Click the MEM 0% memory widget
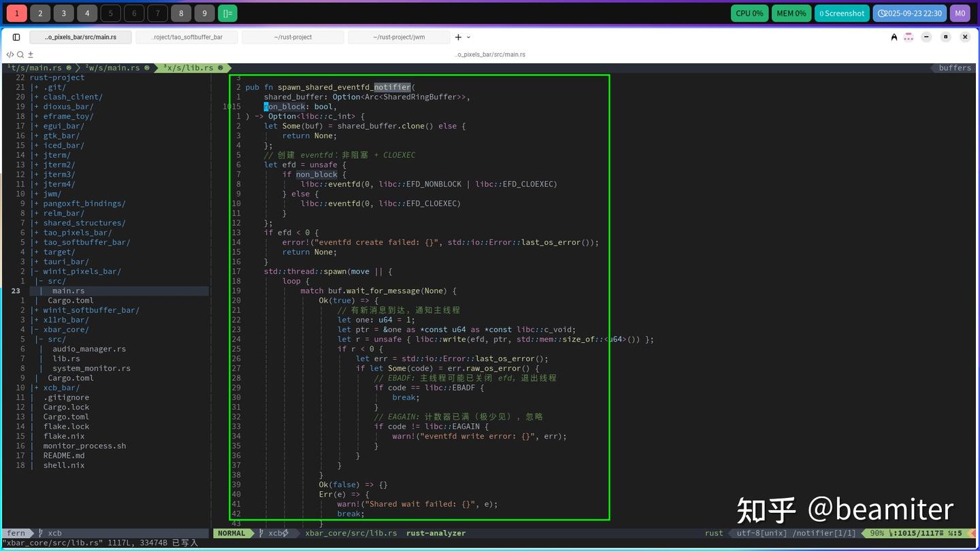Screen dimensions: 980x551 (791, 12)
